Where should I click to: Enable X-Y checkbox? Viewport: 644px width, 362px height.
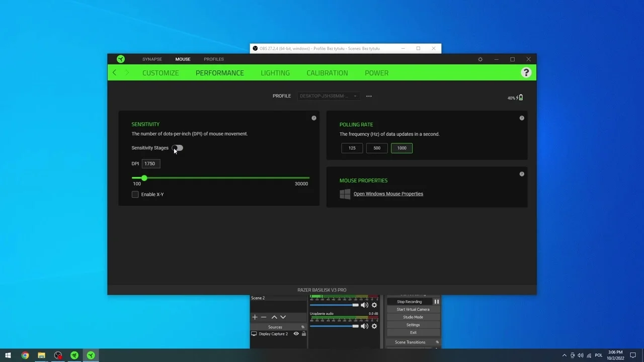(x=135, y=195)
